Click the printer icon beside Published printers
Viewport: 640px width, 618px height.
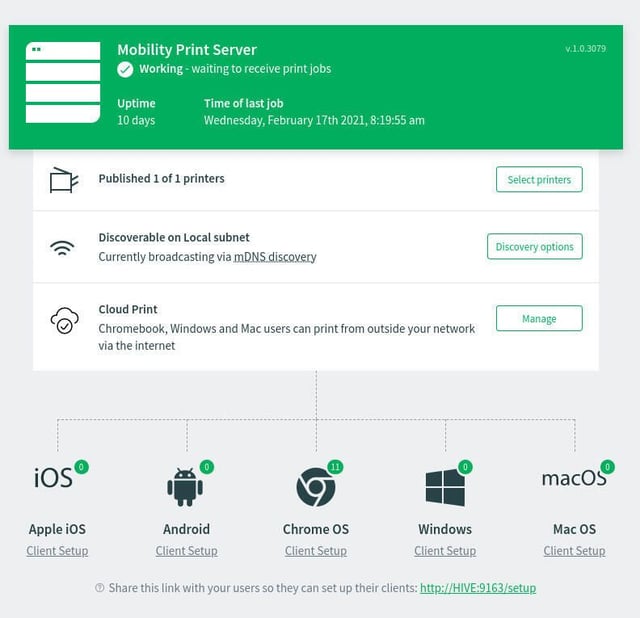pos(64,180)
